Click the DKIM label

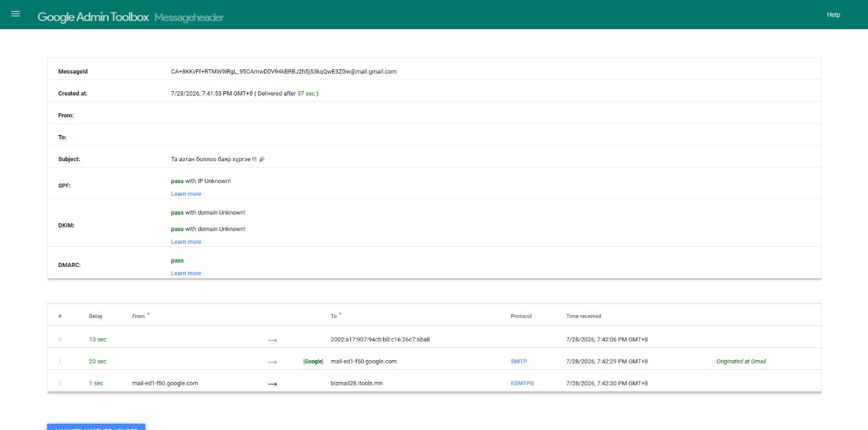coord(66,226)
